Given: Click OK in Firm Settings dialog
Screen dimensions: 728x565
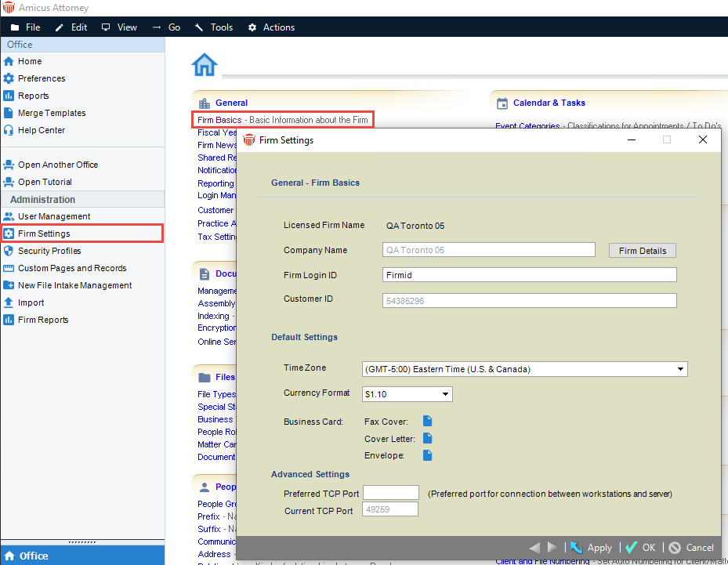Looking at the screenshot, I should coord(641,548).
